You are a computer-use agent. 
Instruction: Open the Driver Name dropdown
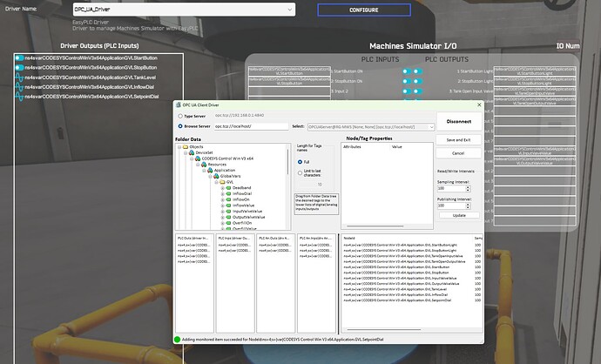(290, 10)
